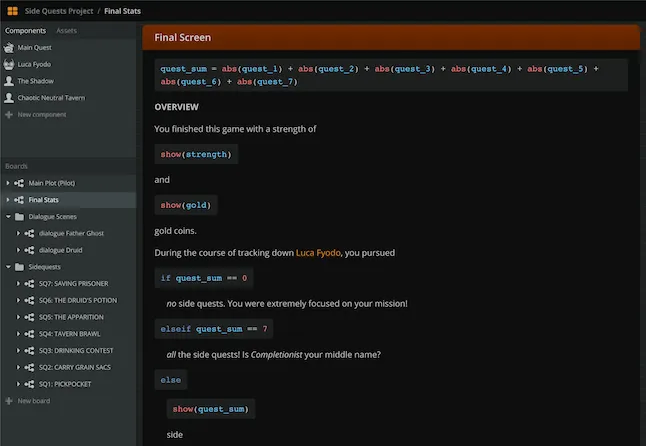
Task: Expand SQ7: SAVING PRISONER board
Action: coord(18,284)
